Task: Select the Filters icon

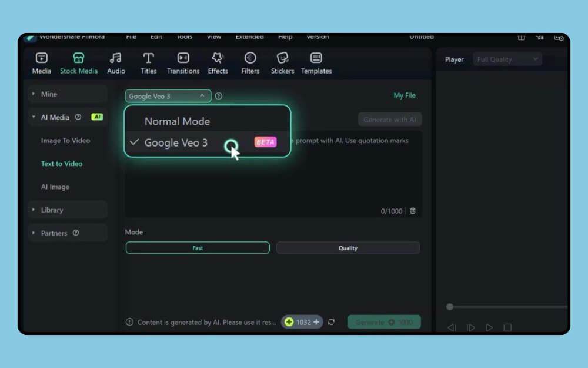Action: point(250,62)
